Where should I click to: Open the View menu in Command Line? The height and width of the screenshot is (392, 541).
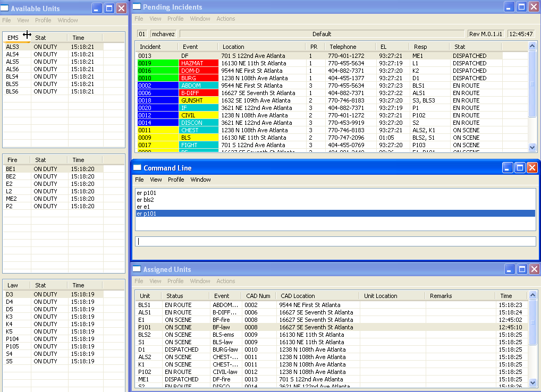(156, 180)
